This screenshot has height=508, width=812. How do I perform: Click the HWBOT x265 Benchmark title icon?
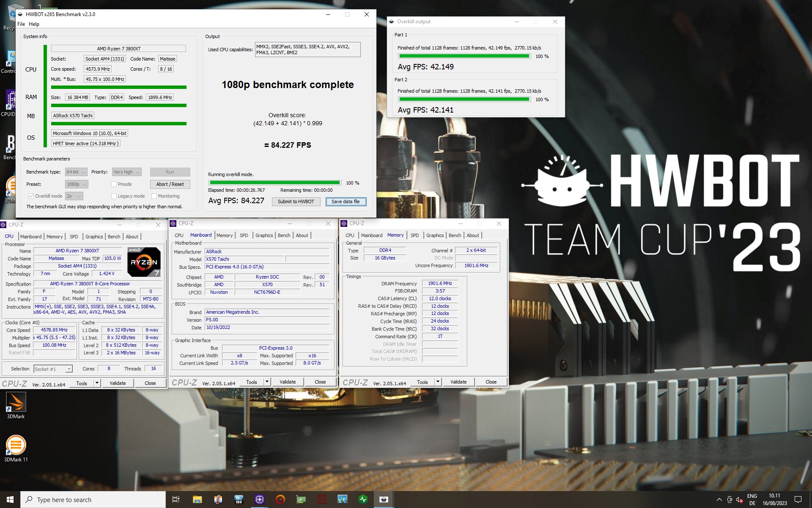[x=20, y=14]
